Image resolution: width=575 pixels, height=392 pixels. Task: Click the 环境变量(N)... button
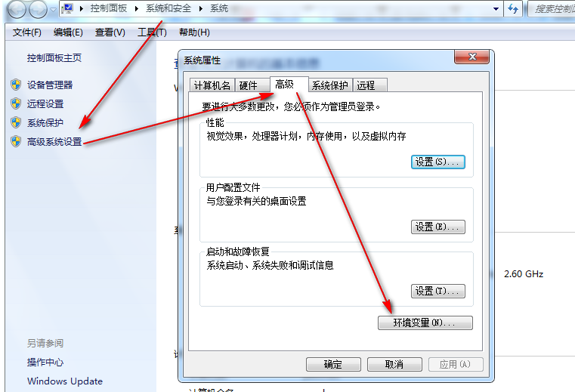[x=425, y=323]
